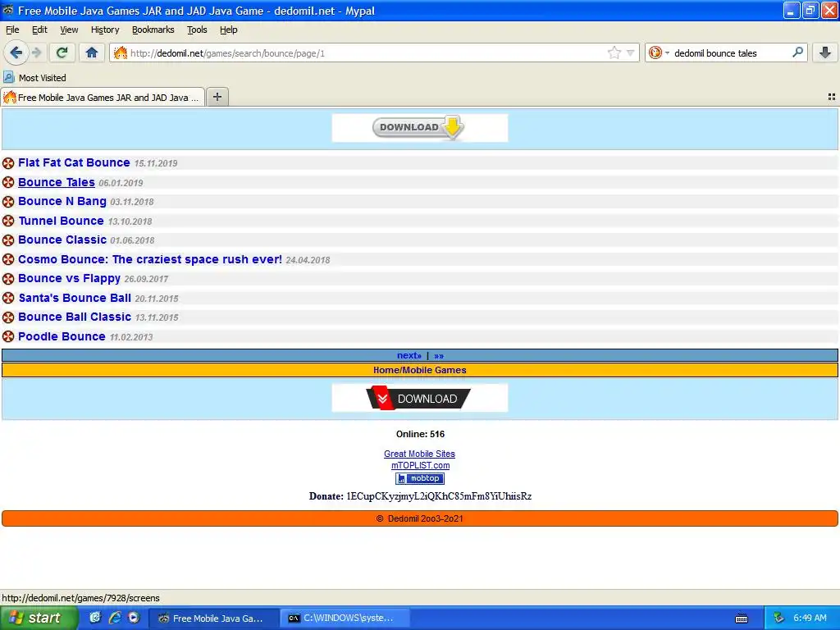Open the Poodle Bounce link
The width and height of the screenshot is (840, 630).
62,336
